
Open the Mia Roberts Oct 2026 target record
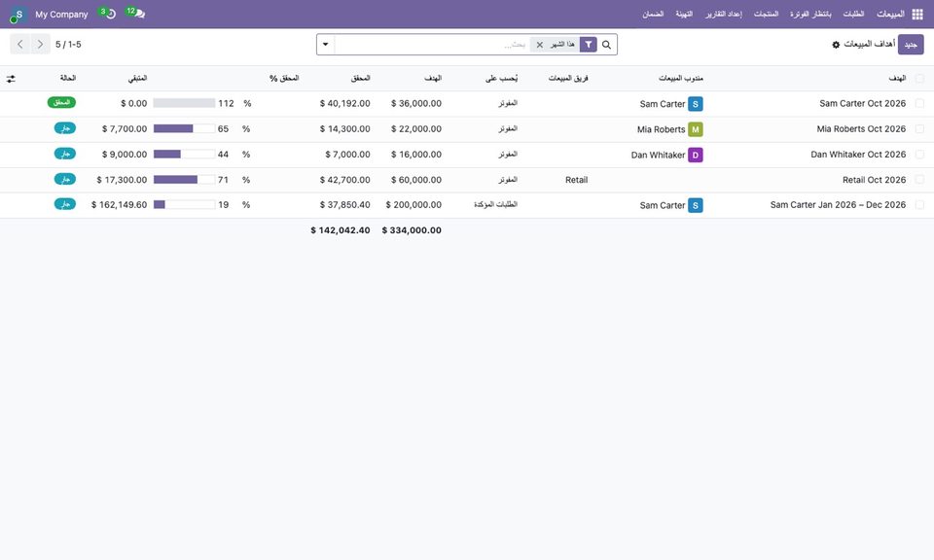pos(861,129)
